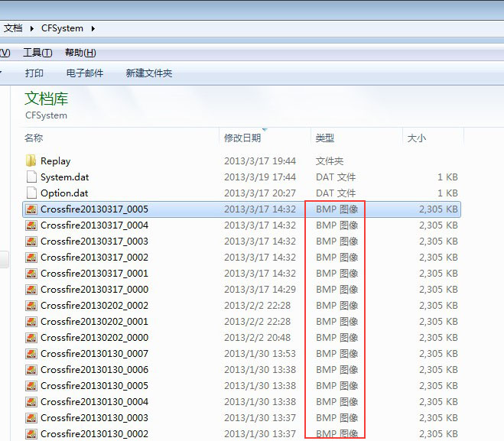Click the BMP icon of Crossfire20130130_0002

tap(31, 434)
